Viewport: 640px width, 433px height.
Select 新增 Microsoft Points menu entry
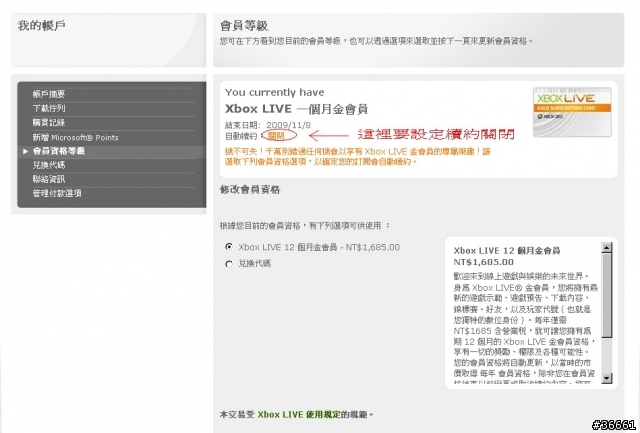click(x=76, y=138)
